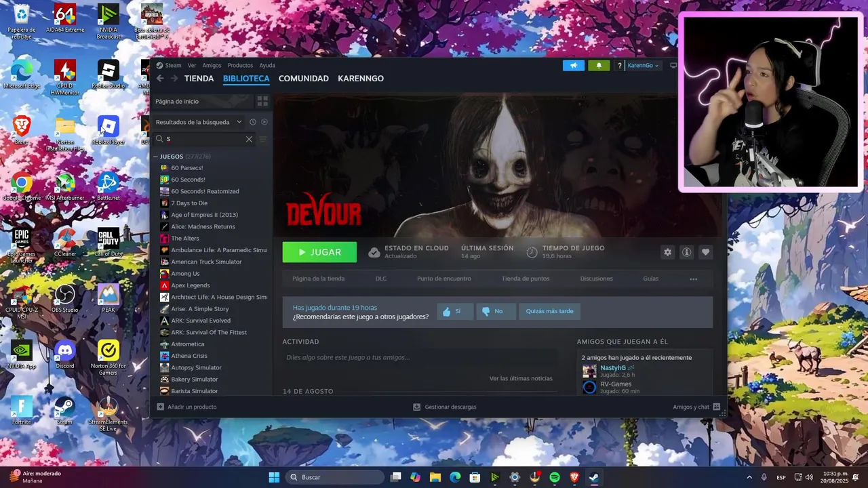Navigate forward with the Steam forward arrow
The height and width of the screenshot is (488, 868).
(174, 79)
